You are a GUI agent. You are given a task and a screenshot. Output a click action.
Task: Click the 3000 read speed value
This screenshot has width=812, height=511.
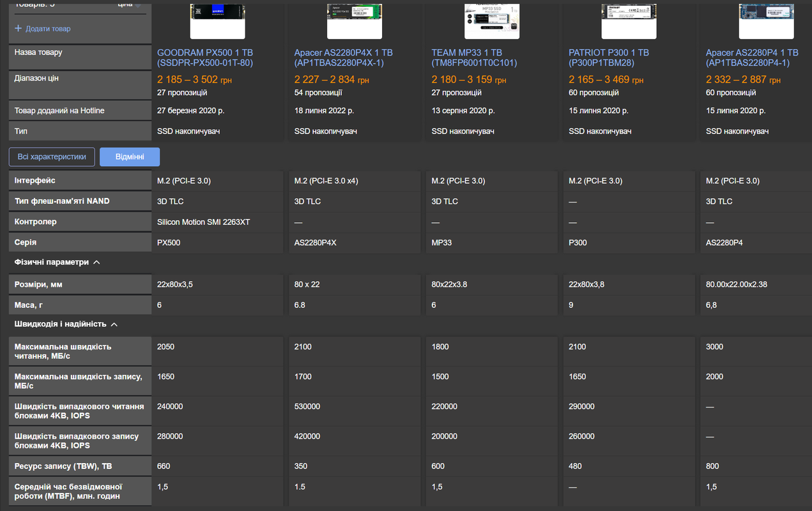click(715, 347)
